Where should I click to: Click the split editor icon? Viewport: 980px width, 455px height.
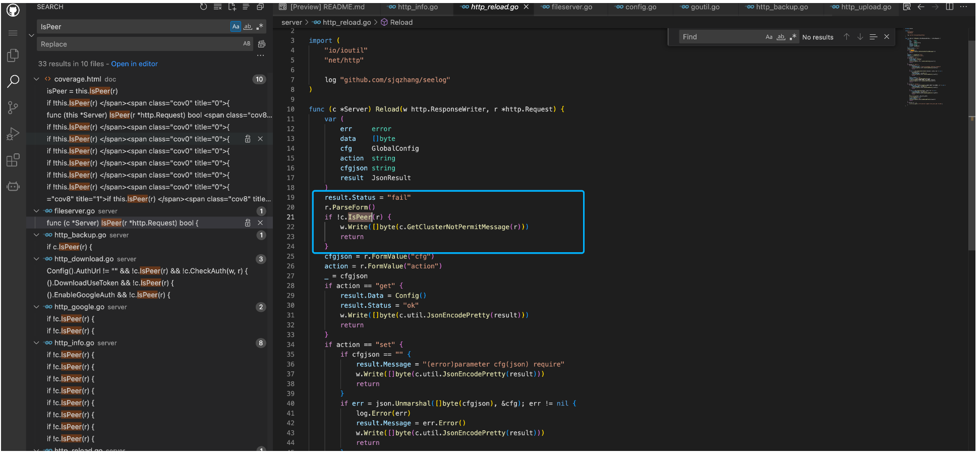tap(949, 7)
